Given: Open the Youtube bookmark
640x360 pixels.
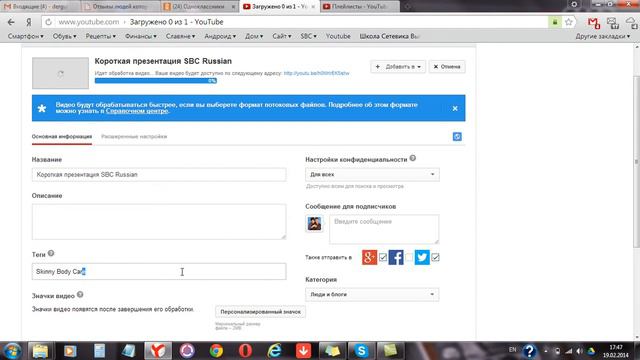Looking at the screenshot, I should tap(338, 36).
